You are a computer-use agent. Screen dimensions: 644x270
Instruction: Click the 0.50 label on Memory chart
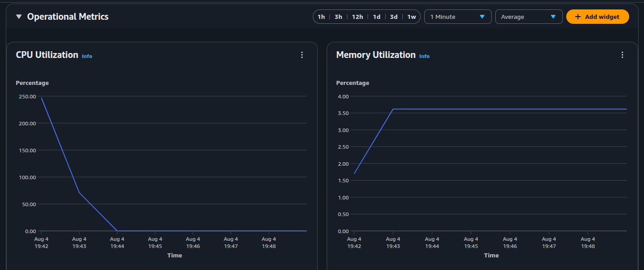click(343, 214)
